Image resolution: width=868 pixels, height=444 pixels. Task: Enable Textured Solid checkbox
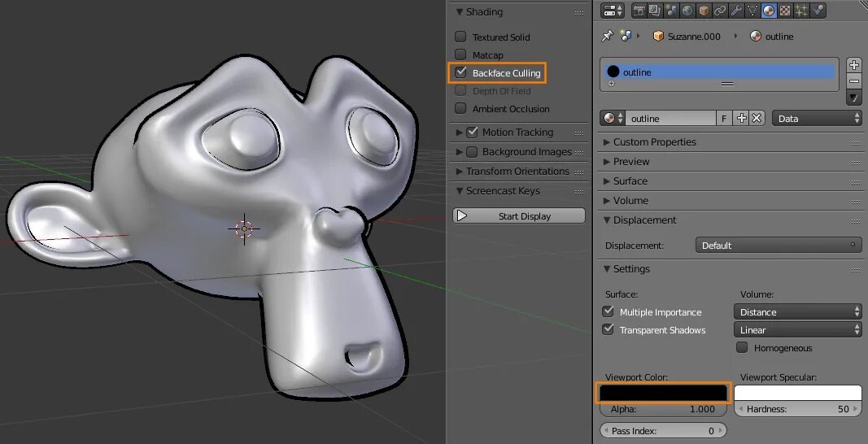tap(460, 37)
